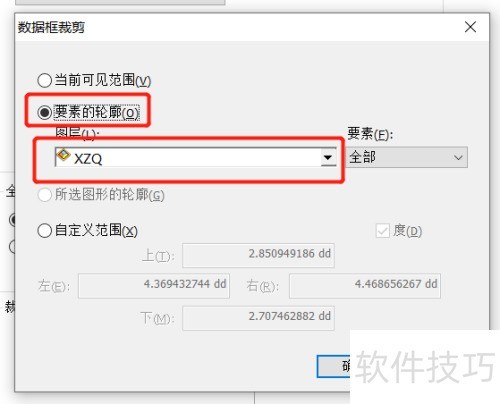Select the 自定义范围 radio option
This screenshot has width=500, height=404.
[x=44, y=230]
